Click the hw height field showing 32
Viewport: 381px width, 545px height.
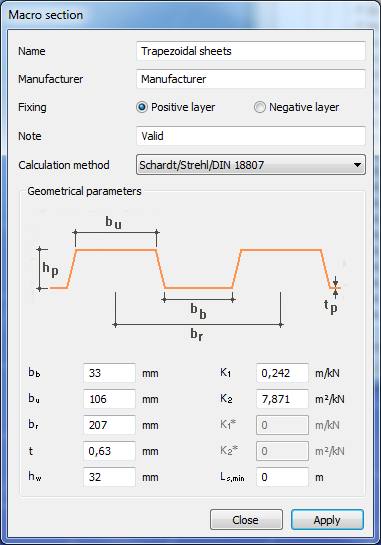click(109, 477)
